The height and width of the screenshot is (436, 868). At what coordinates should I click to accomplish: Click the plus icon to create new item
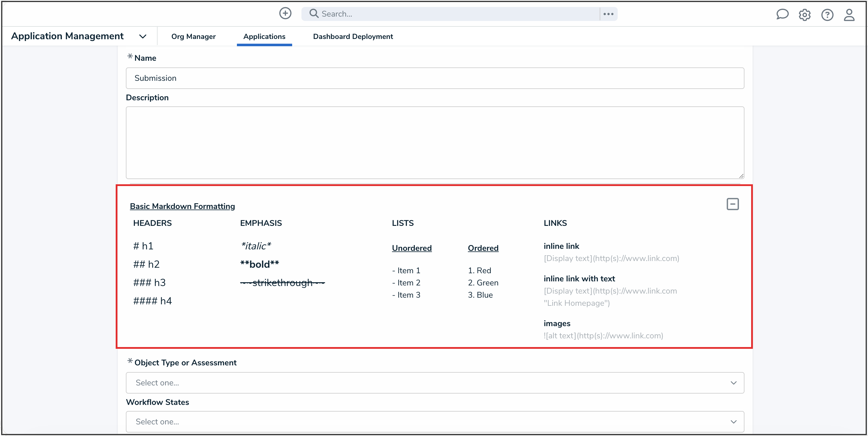click(x=285, y=13)
